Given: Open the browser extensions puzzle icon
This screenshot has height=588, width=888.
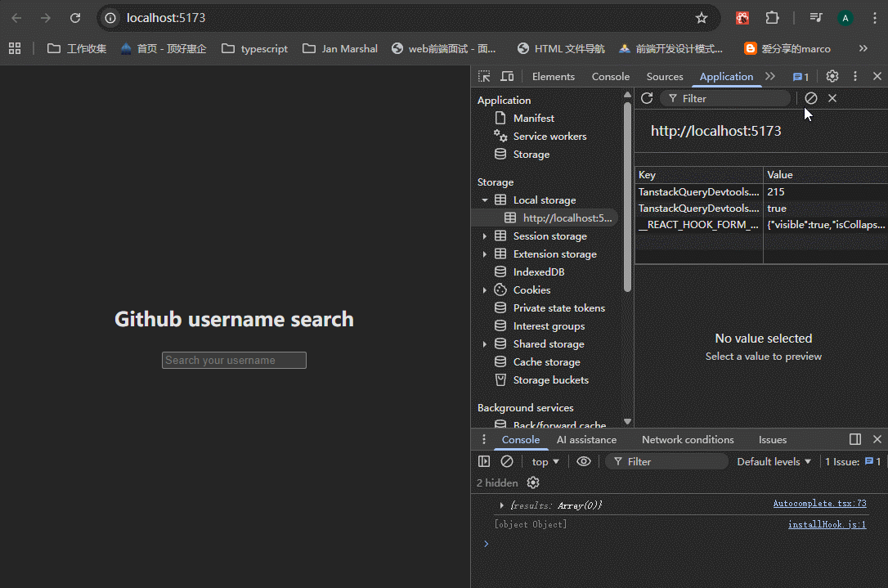Looking at the screenshot, I should click(772, 18).
